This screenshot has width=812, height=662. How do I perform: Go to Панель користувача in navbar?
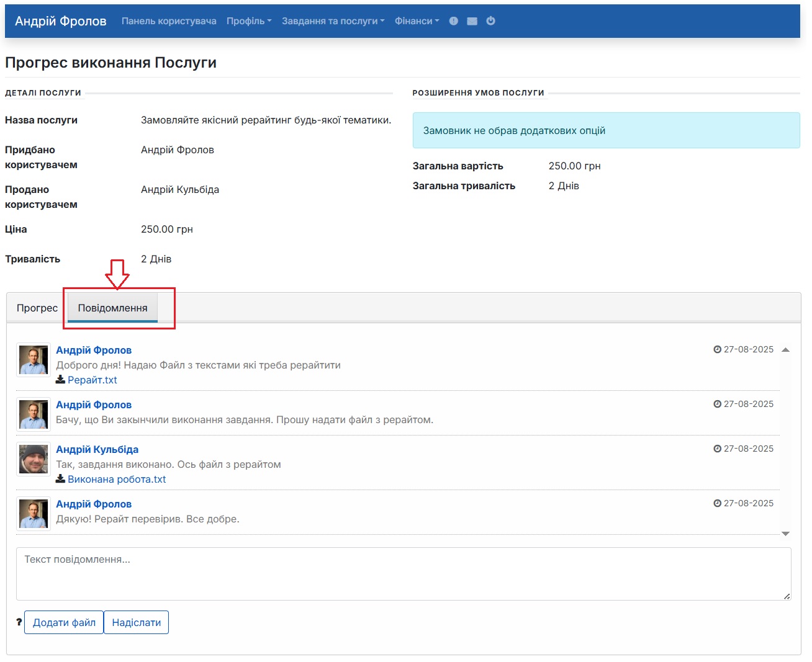[x=169, y=21]
